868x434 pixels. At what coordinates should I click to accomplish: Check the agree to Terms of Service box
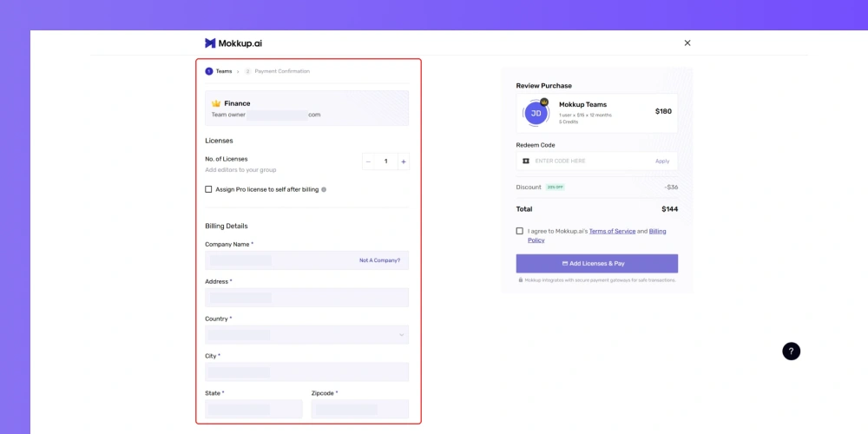click(x=519, y=231)
